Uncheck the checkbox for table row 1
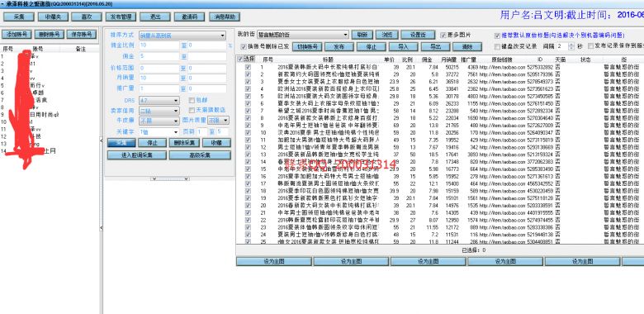This screenshot has width=644, height=314. click(x=248, y=67)
